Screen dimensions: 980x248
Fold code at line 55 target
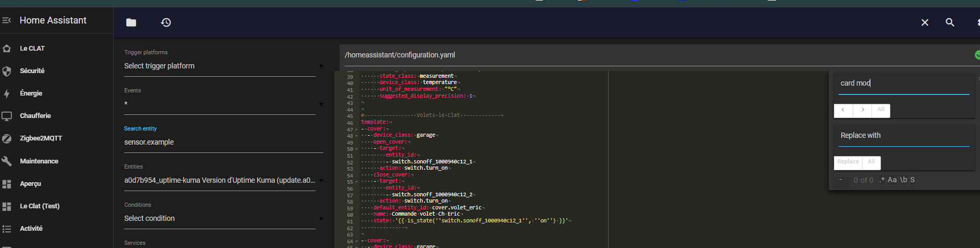(357, 182)
